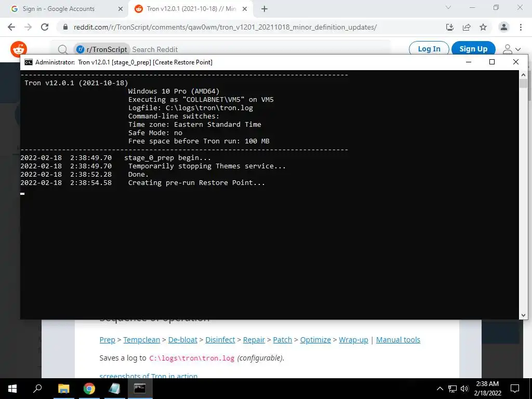Click the Reddit search magnifier icon
This screenshot has width=532, height=399.
click(x=62, y=49)
